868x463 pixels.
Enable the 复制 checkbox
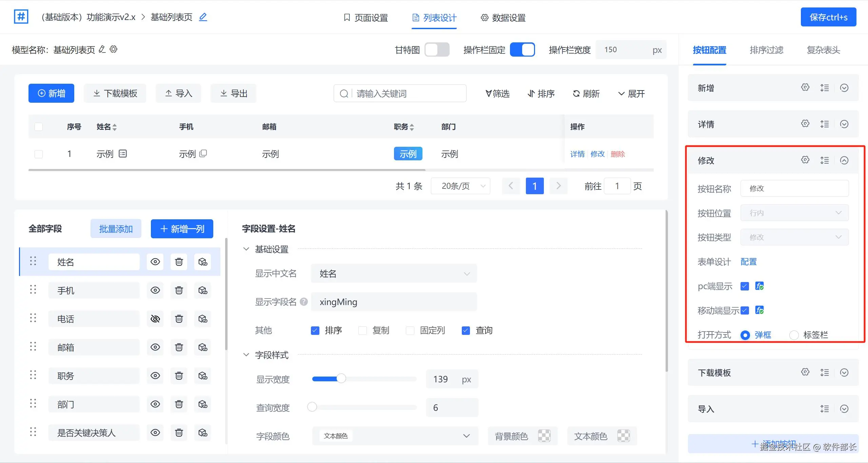click(x=362, y=330)
